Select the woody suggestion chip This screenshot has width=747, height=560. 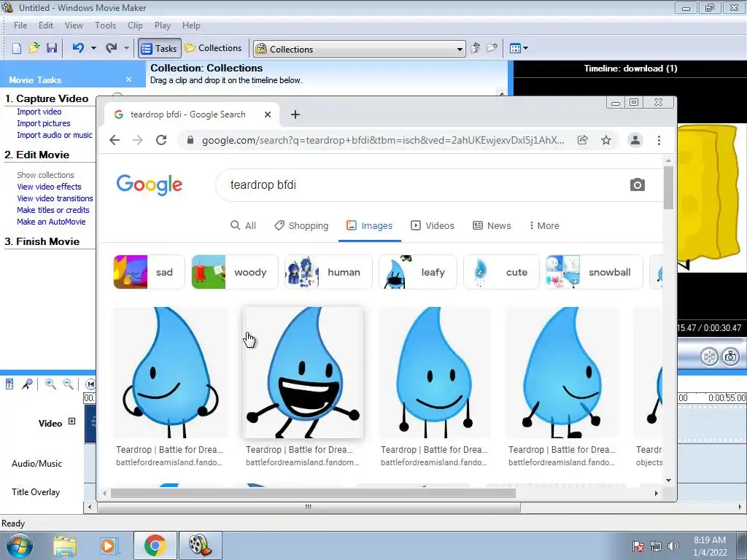click(235, 272)
